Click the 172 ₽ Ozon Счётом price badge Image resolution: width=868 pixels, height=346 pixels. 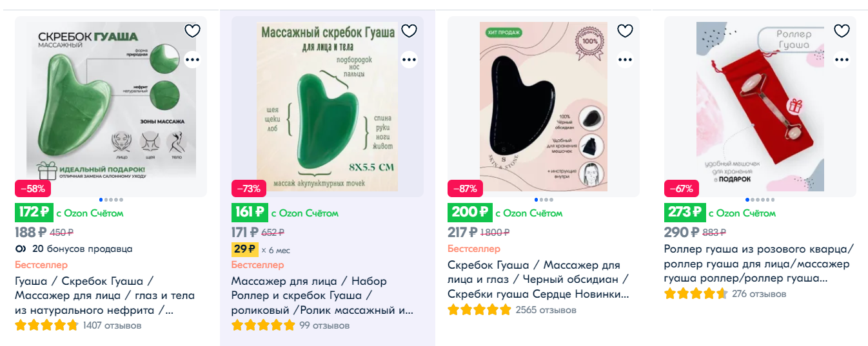click(x=33, y=212)
